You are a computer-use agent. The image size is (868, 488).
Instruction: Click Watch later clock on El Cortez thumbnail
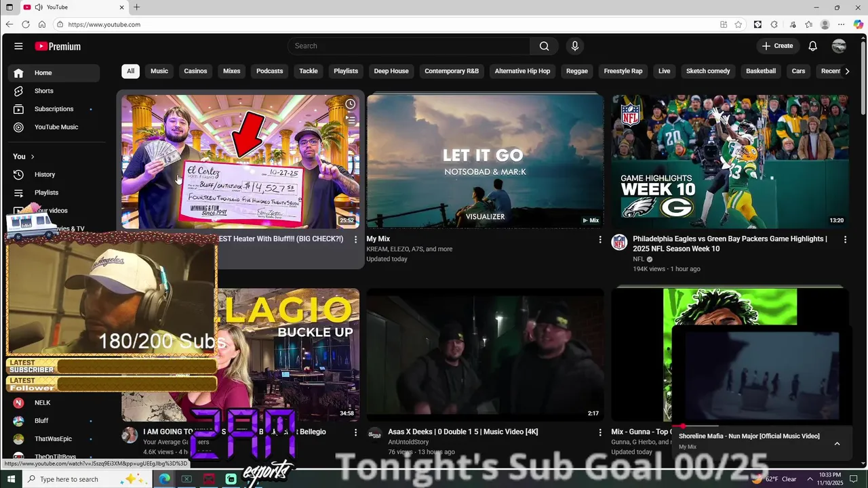click(x=350, y=104)
